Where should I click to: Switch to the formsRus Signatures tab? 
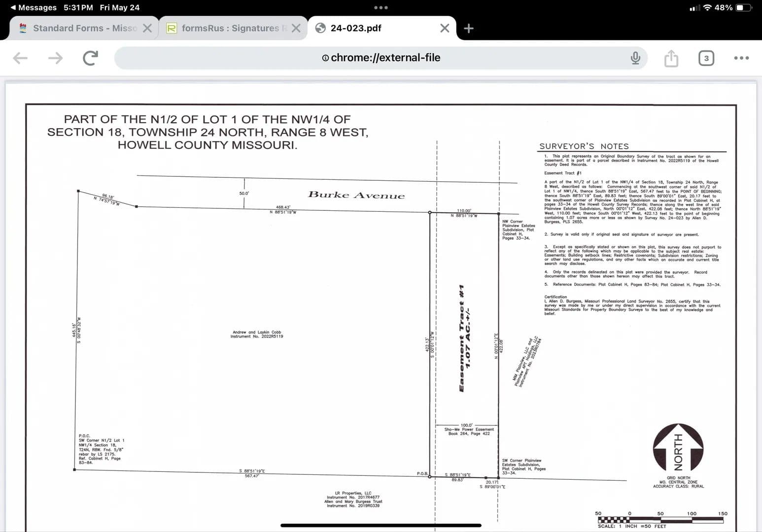tap(229, 28)
